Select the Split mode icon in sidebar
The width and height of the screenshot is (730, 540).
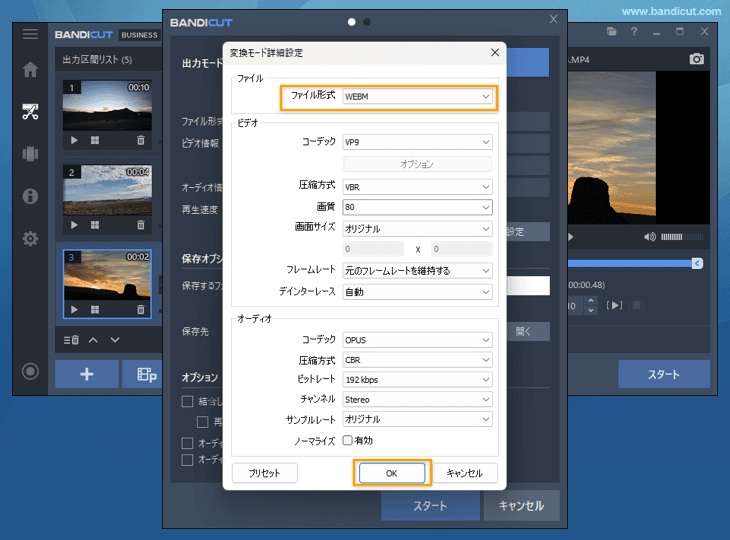(30, 154)
